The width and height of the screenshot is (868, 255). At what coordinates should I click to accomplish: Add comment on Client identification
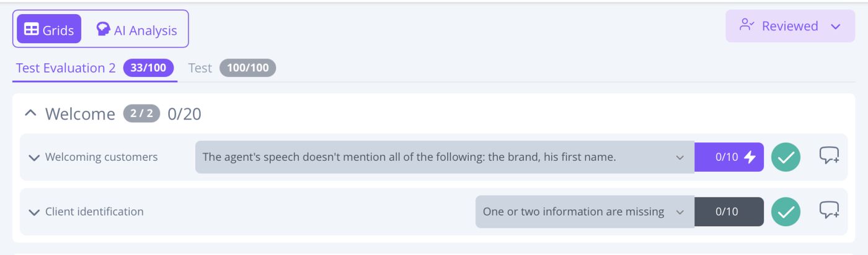coord(829,210)
